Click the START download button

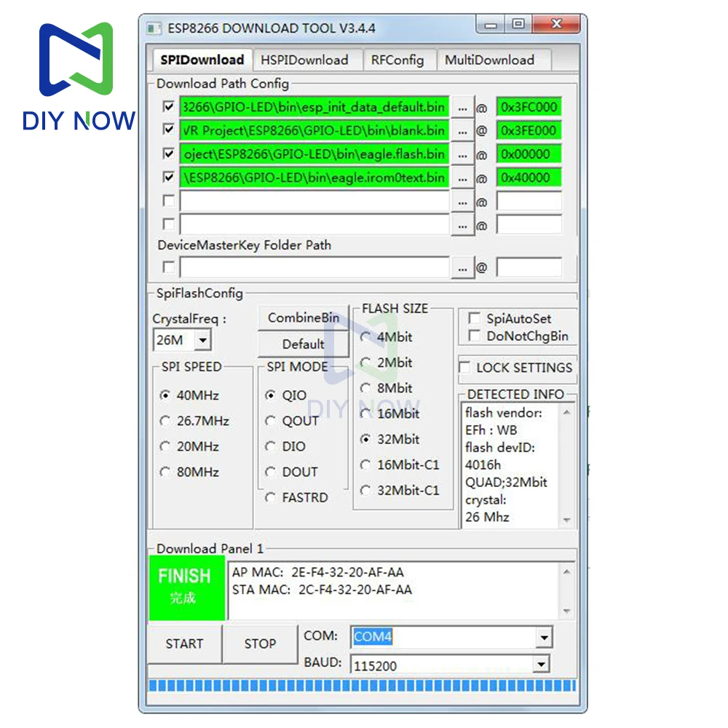pos(184,644)
